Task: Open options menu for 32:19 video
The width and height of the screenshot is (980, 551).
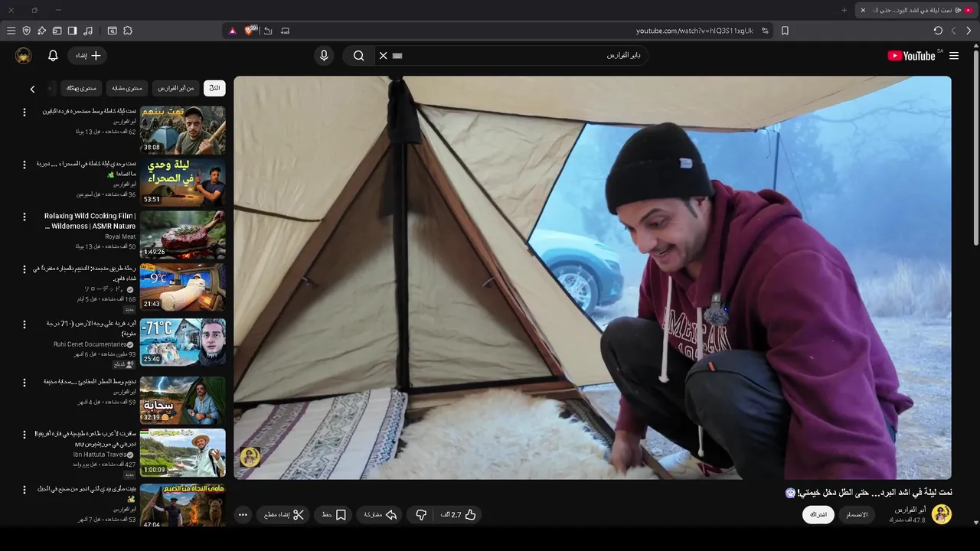Action: coord(24,382)
